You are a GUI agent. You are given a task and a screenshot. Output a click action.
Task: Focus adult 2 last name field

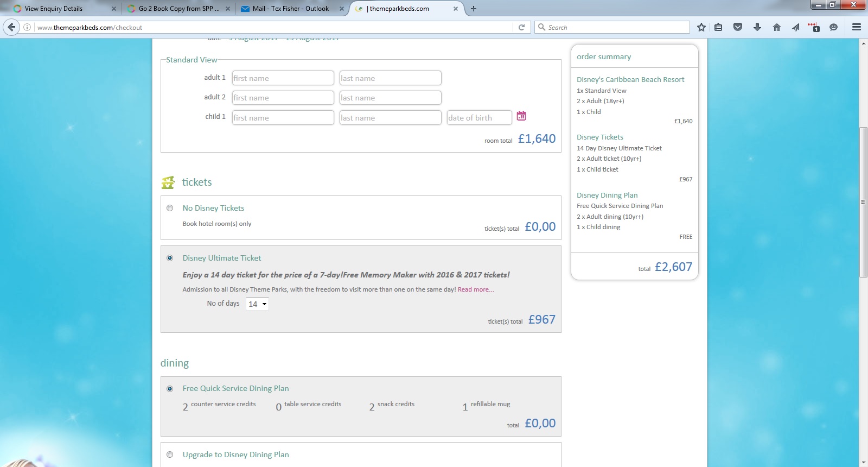click(391, 98)
